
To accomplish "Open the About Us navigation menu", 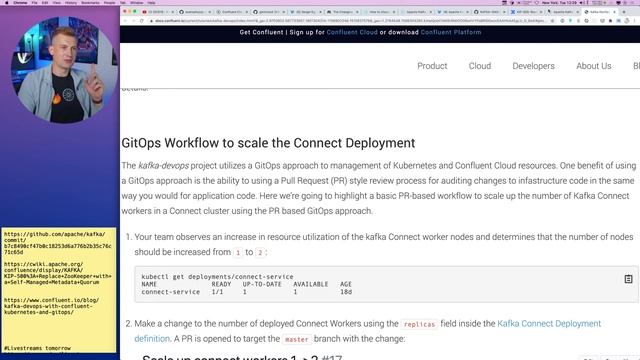I will (593, 66).
